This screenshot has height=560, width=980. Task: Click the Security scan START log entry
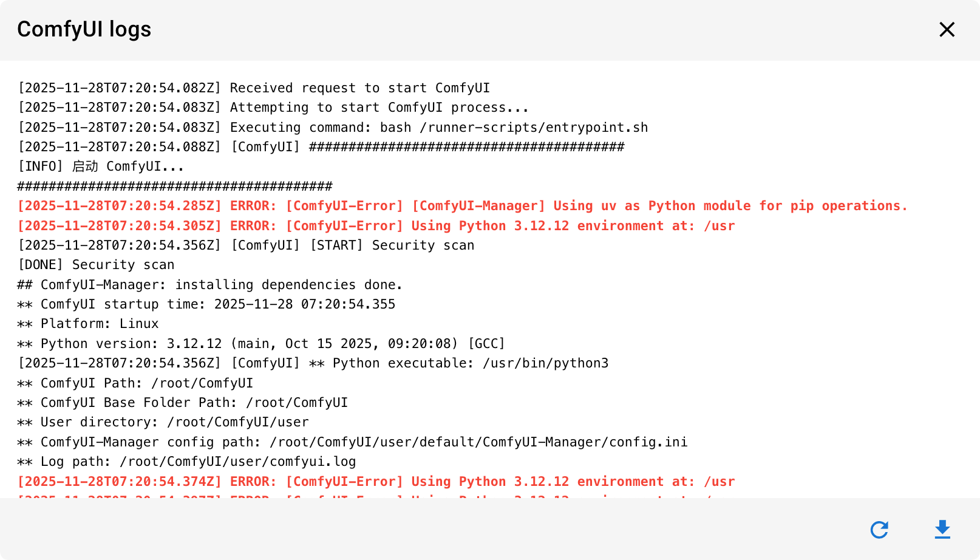[x=246, y=245]
